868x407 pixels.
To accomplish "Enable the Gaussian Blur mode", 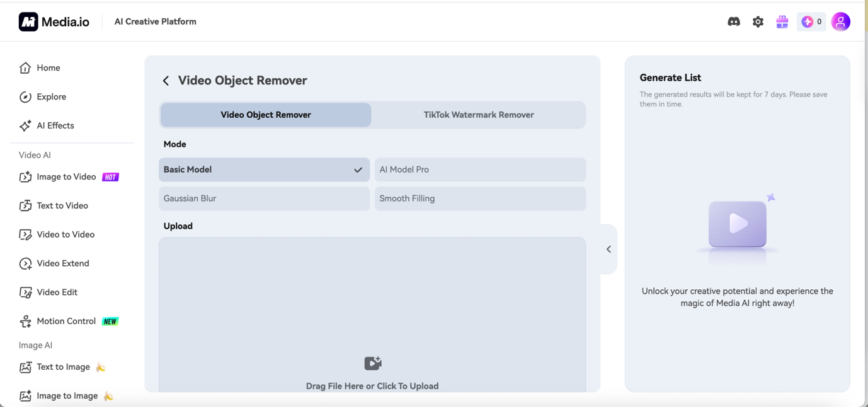I will point(264,198).
